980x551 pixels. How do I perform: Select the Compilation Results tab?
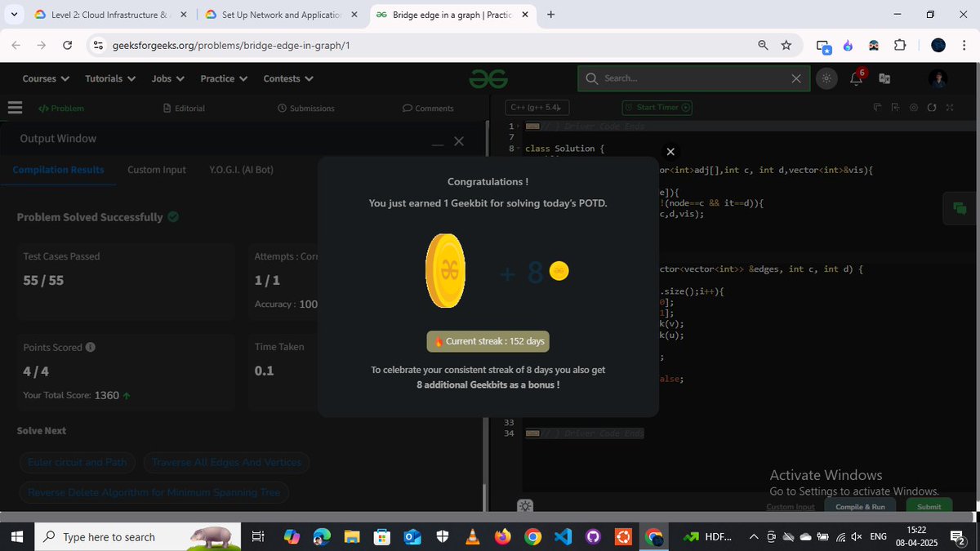[x=58, y=170]
